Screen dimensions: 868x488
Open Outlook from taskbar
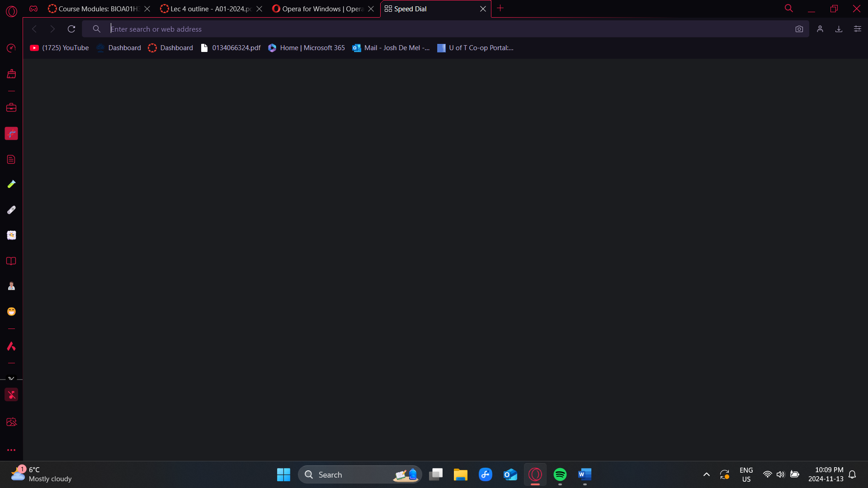(x=510, y=474)
